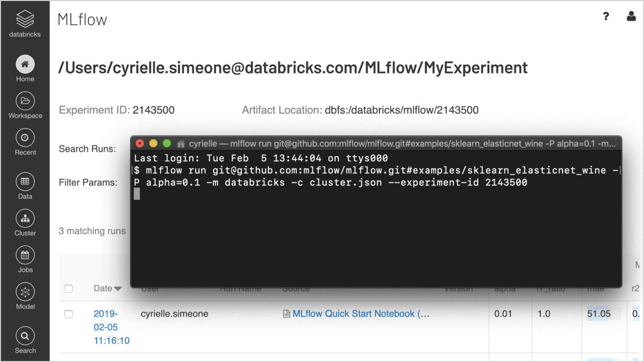Viewport: 644px width, 362px height.
Task: Open the MLflow Quick Start Notebook link
Action: (361, 314)
